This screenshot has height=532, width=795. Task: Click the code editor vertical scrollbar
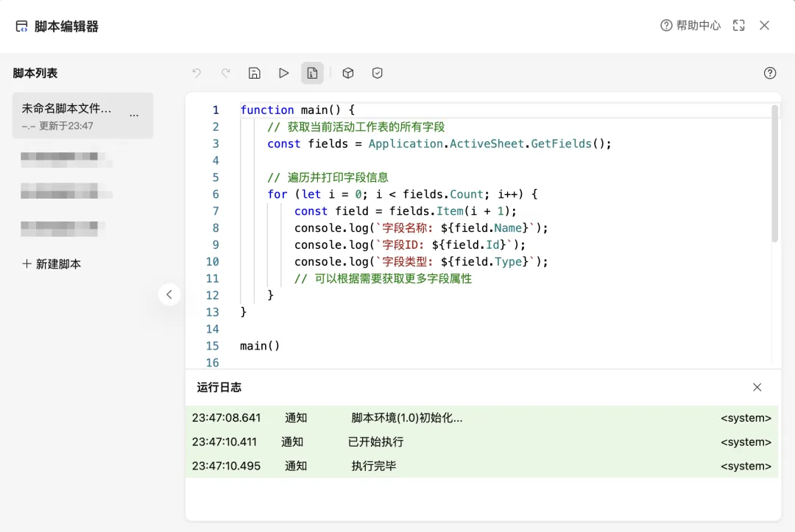tap(774, 173)
